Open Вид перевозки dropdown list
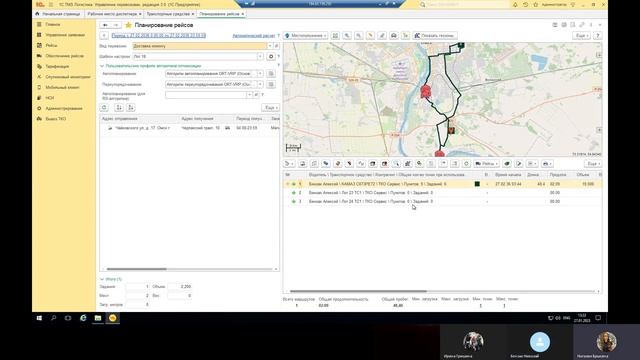 pyautogui.click(x=270, y=46)
